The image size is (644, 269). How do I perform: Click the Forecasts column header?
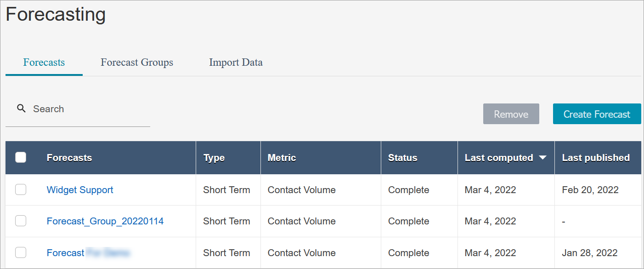(x=69, y=158)
